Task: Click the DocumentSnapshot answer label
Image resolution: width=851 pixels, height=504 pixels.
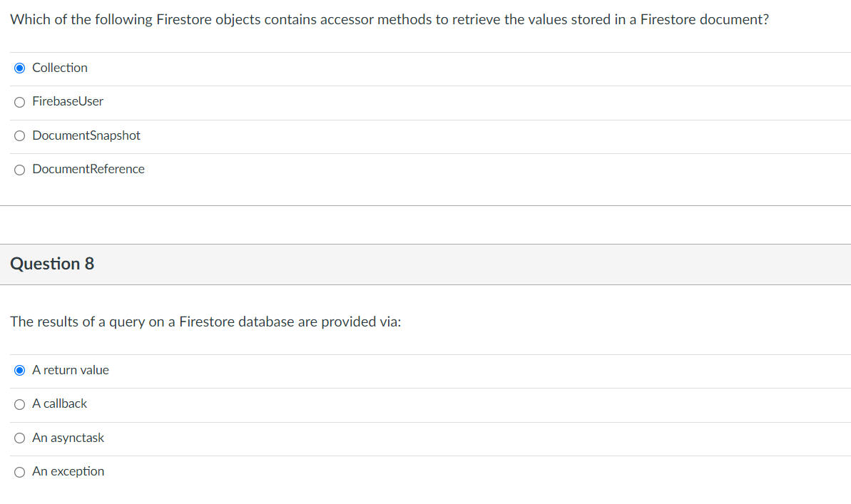Action: tap(86, 135)
